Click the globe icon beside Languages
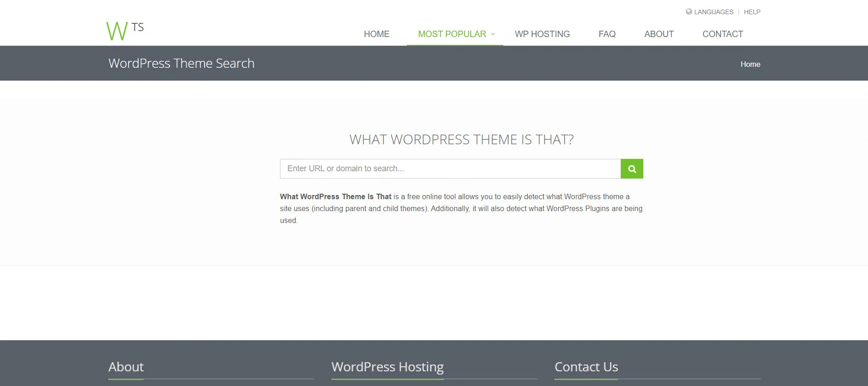 [x=689, y=12]
